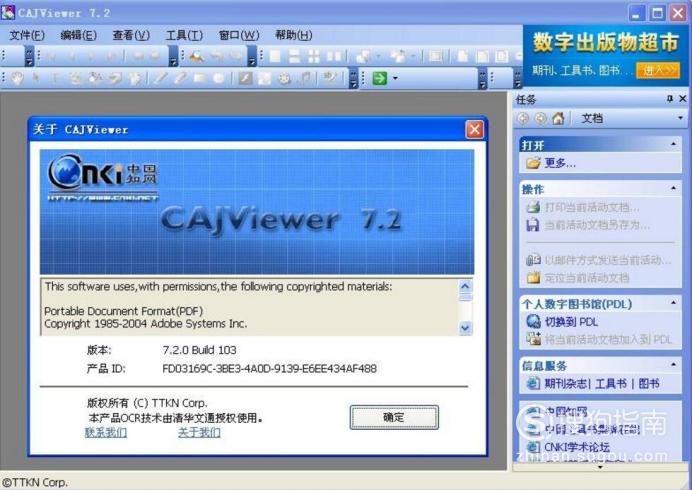Click 切换到 PDL in task pane

coord(571,321)
